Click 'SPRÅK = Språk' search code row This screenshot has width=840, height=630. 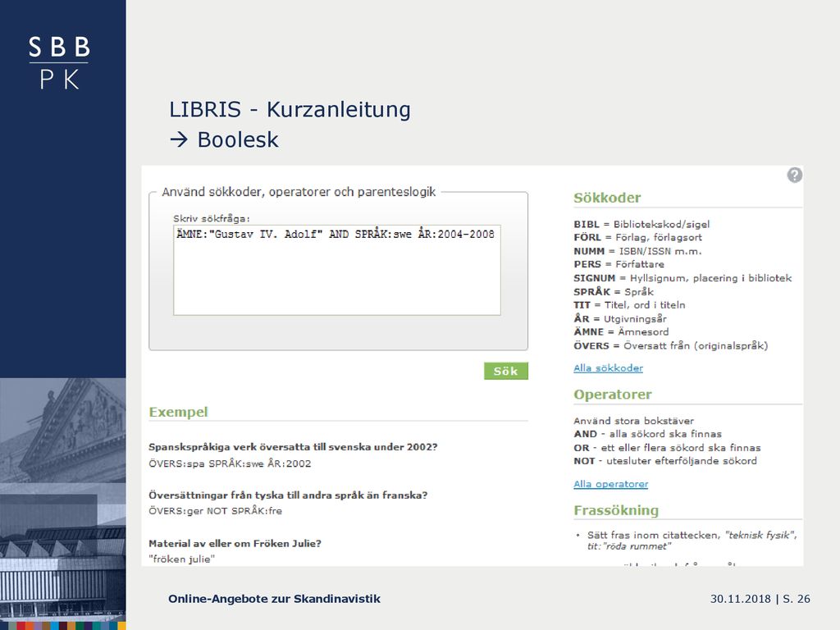[x=614, y=291]
